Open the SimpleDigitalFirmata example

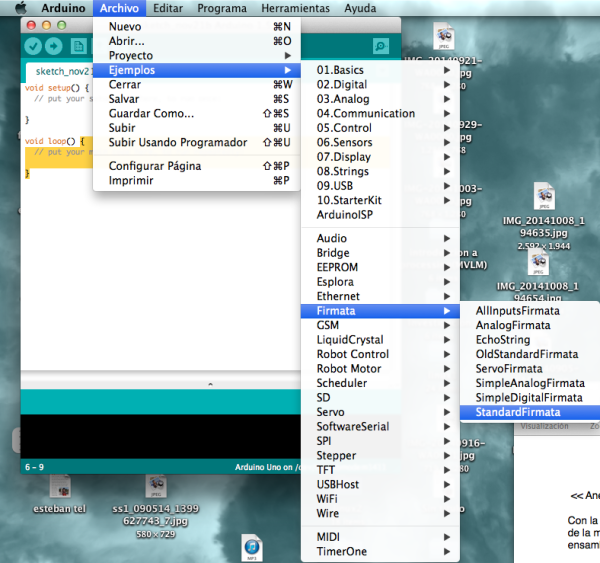click(x=530, y=398)
